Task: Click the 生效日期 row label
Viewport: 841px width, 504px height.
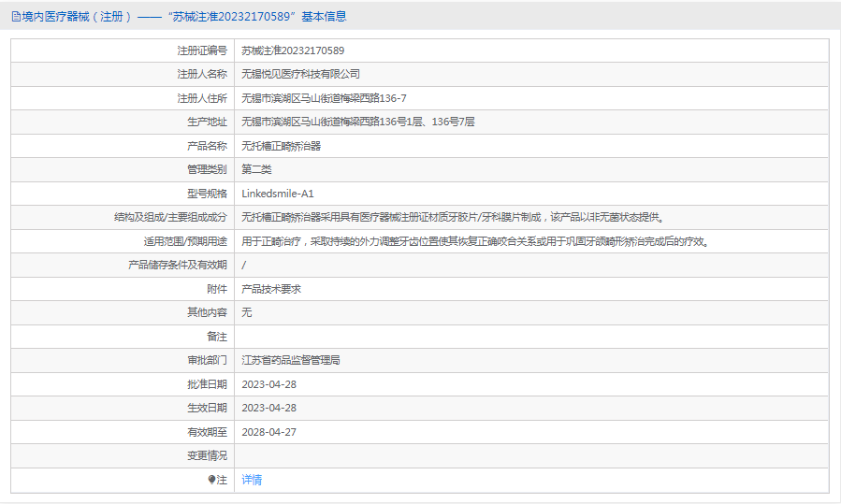Action: click(x=207, y=408)
